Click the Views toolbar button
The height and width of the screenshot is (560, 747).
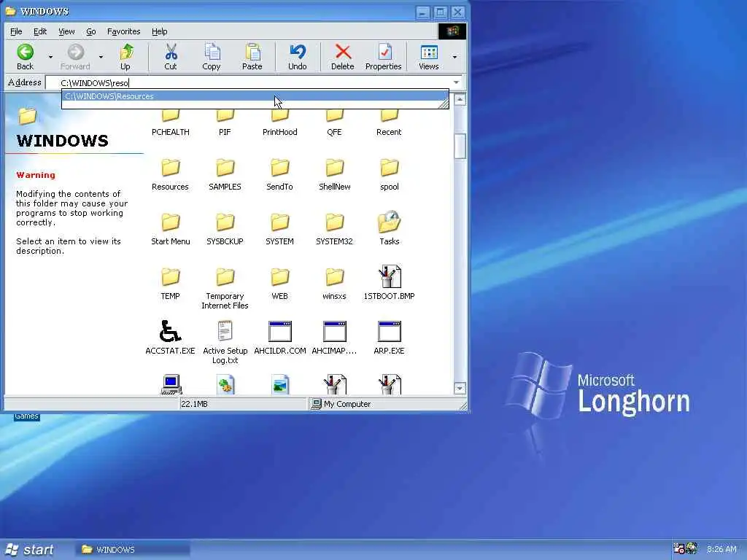[x=429, y=57]
